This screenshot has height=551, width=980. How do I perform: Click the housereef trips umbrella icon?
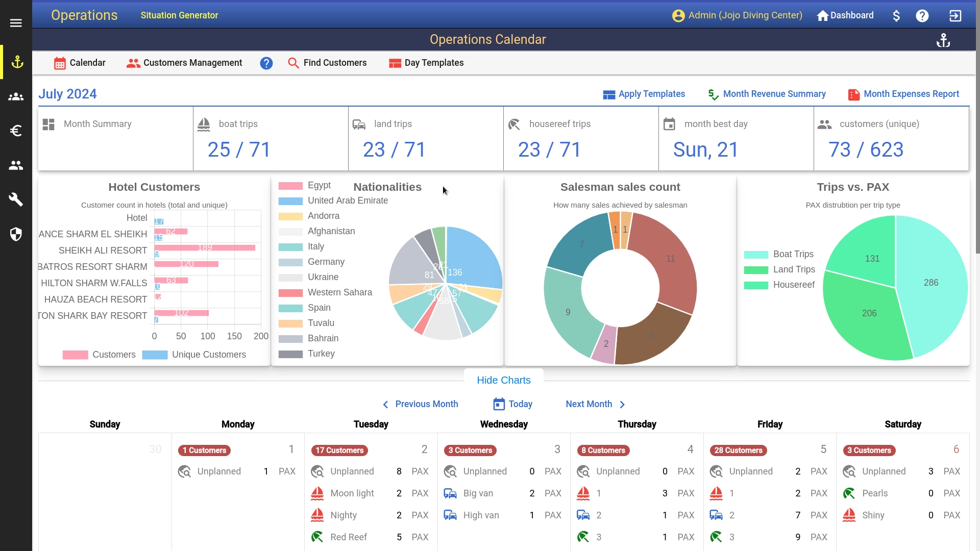[514, 124]
